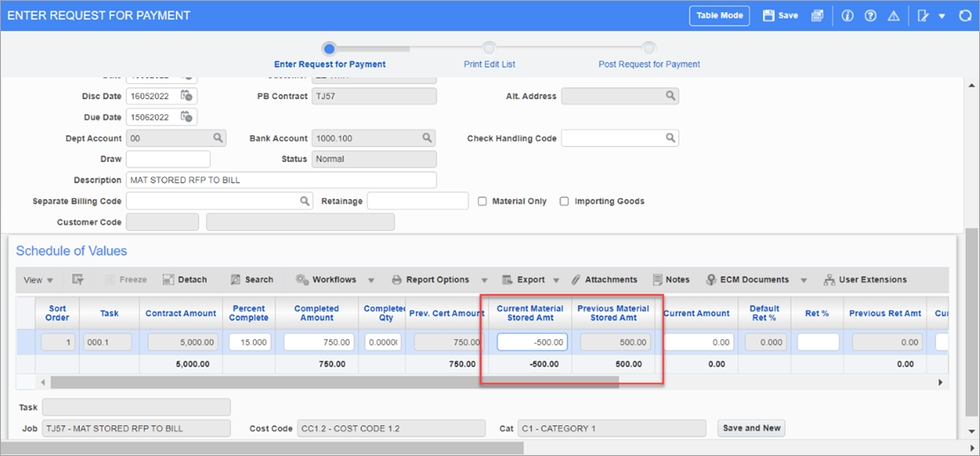Click the Save icon in header

(780, 16)
